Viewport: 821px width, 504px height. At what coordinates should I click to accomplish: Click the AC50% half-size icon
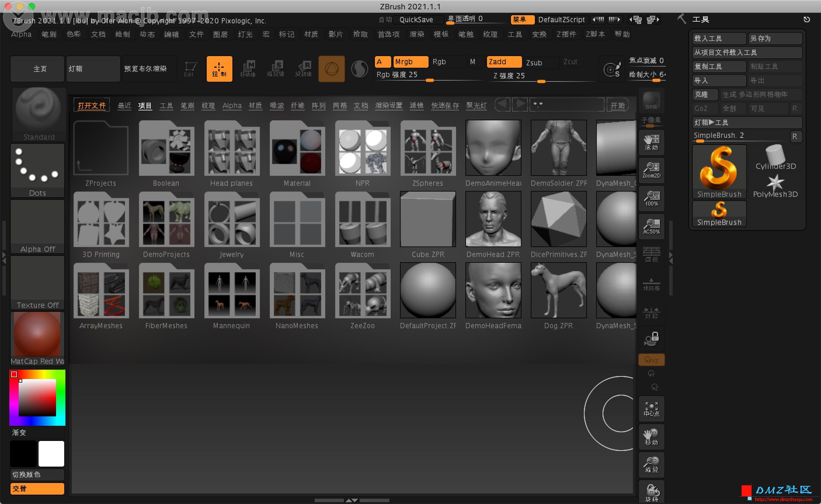pyautogui.click(x=651, y=227)
